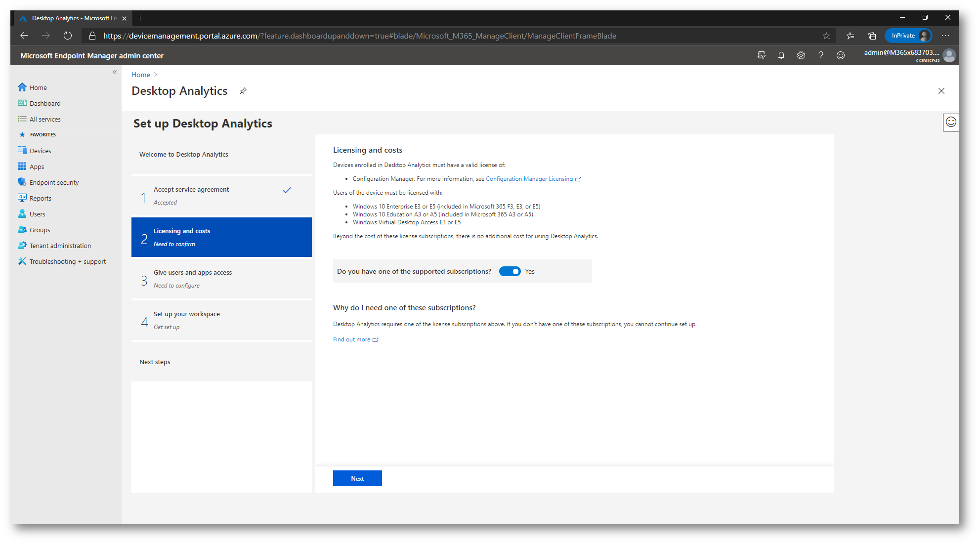This screenshot has height=545, width=980.
Task: Open browser settings ellipsis menu
Action: coord(945,36)
